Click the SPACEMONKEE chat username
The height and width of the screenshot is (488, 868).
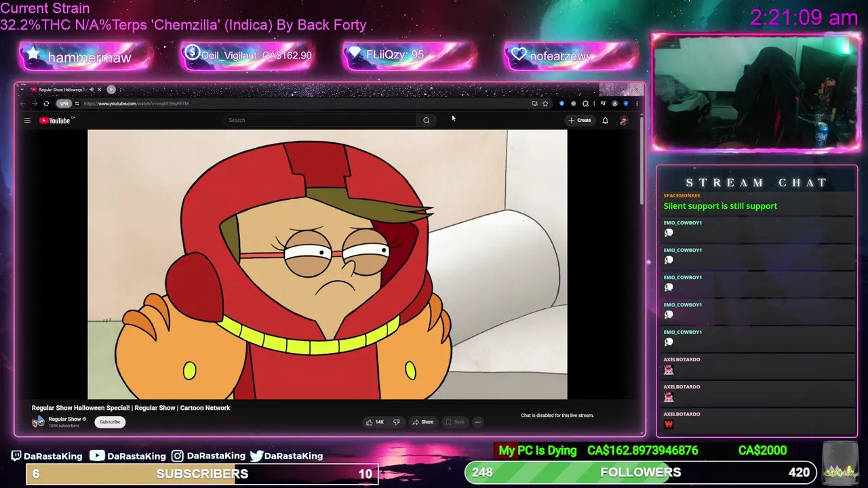[682, 196]
